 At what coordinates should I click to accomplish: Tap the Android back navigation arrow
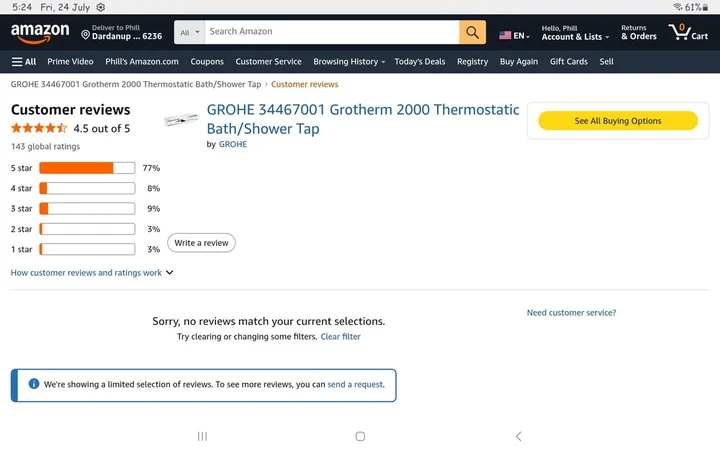coord(518,436)
